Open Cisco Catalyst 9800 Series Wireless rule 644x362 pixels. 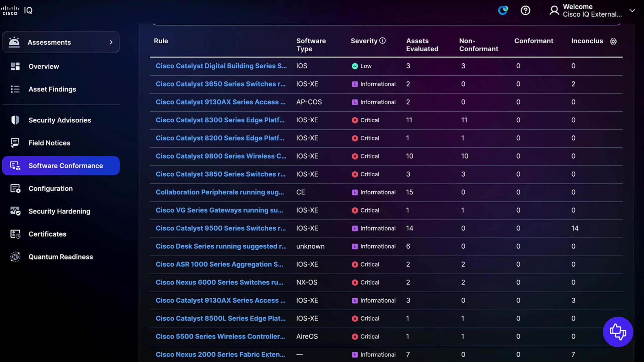(x=221, y=156)
